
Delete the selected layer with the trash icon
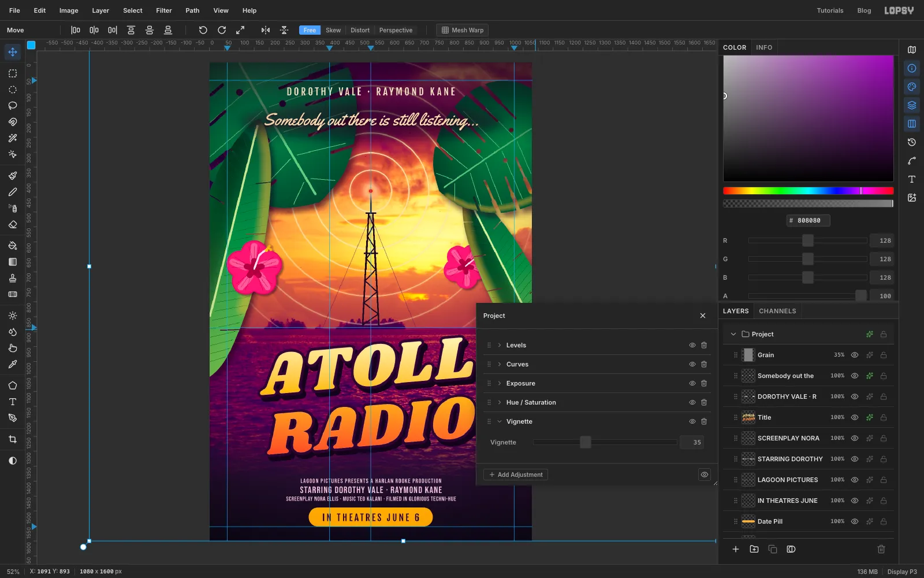pyautogui.click(x=881, y=549)
